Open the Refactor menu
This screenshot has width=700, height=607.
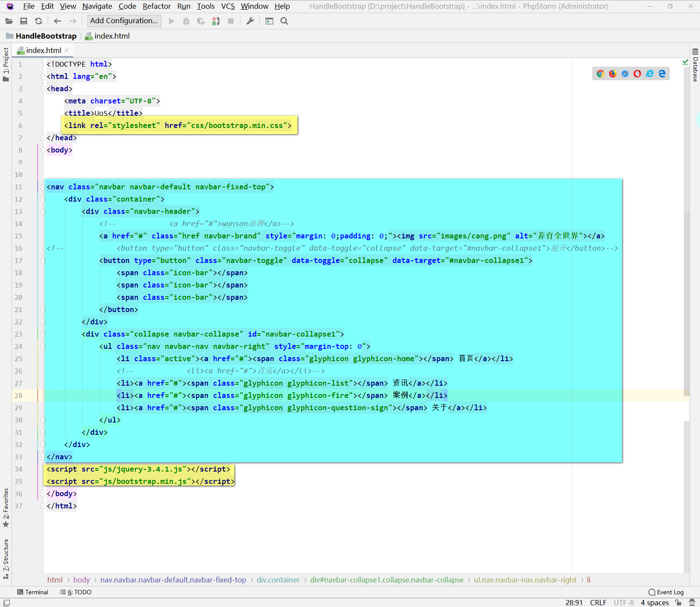tap(156, 6)
